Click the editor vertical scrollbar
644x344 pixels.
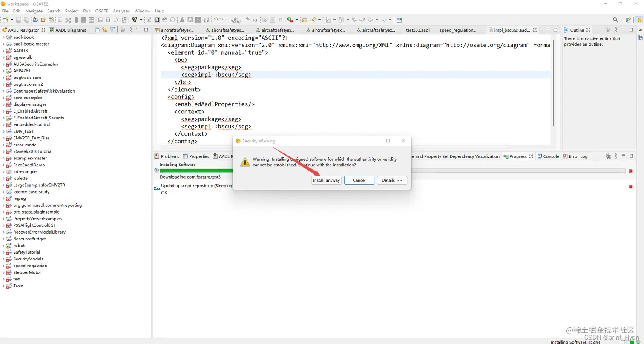click(553, 83)
